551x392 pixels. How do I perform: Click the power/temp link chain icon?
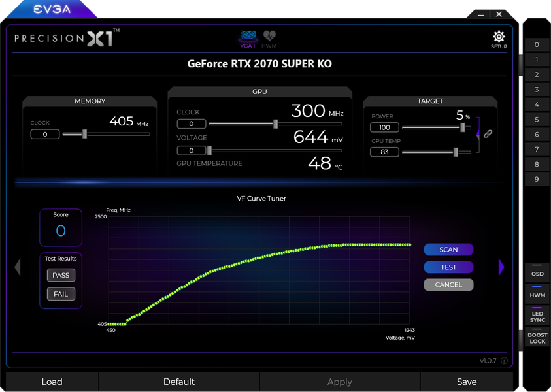tap(488, 133)
